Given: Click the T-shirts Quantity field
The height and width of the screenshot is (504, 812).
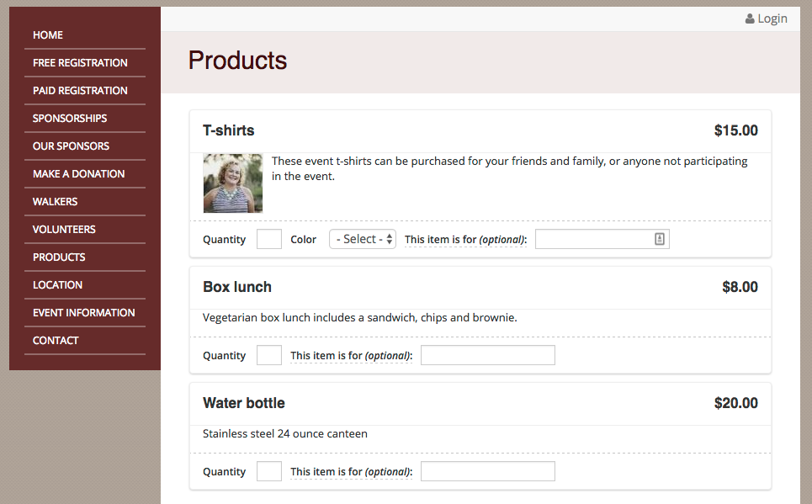Looking at the screenshot, I should coord(269,239).
